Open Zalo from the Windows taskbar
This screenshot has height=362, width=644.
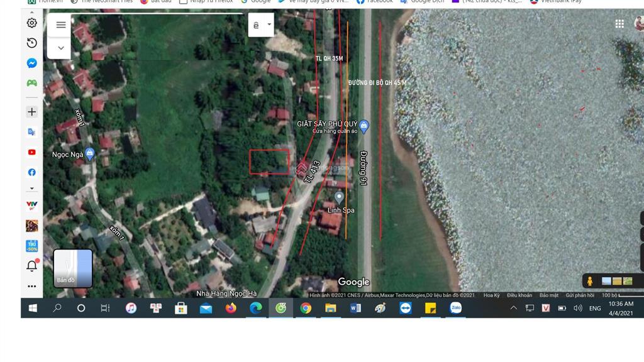(455, 308)
